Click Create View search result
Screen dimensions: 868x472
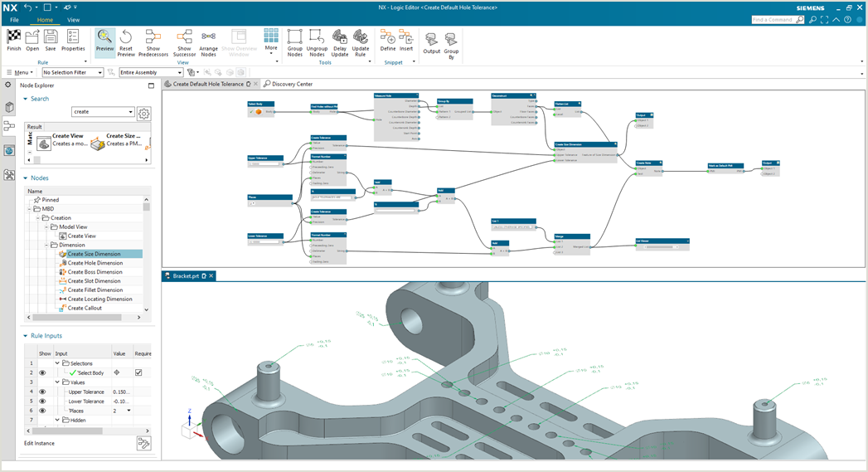[62, 141]
